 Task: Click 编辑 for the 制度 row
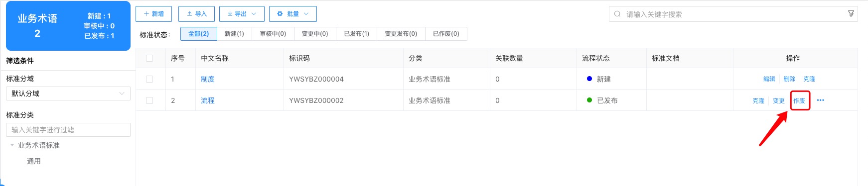[769, 79]
